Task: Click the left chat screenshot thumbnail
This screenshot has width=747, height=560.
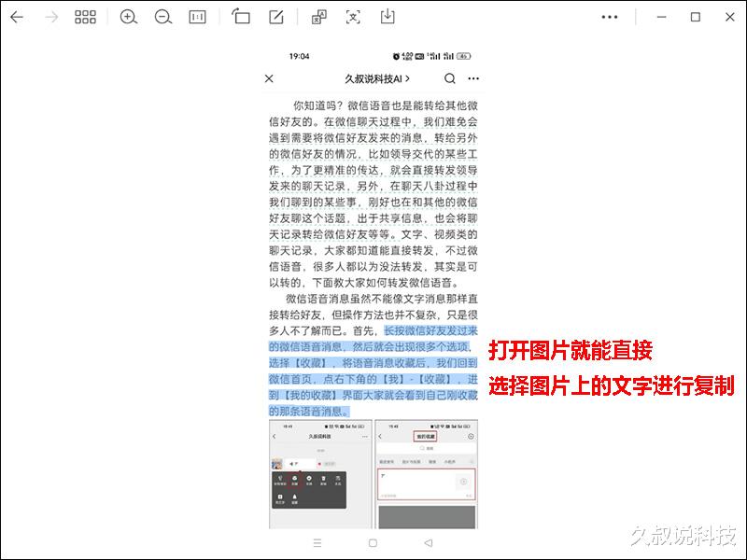Action: 320,474
